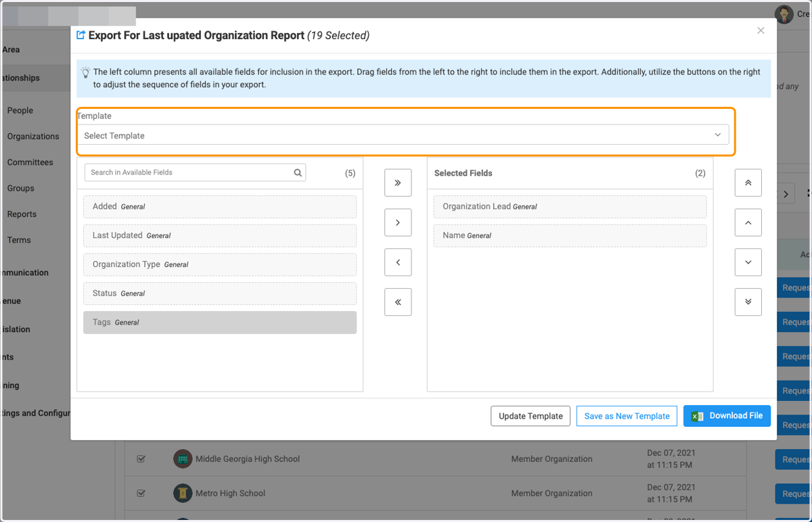Move all fields to Selected Fields
This screenshot has width=812, height=522.
(398, 183)
